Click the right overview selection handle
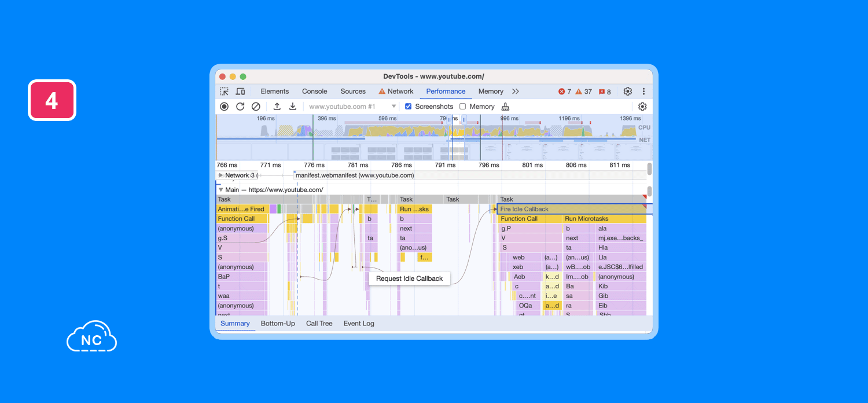The height and width of the screenshot is (403, 868). click(x=464, y=119)
